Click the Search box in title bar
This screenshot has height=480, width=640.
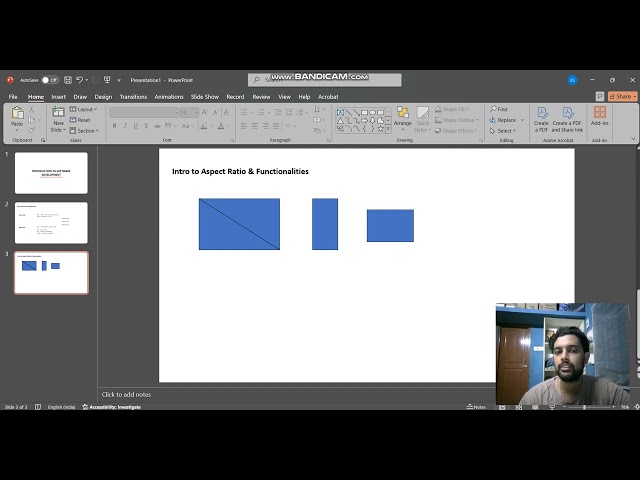(324, 80)
